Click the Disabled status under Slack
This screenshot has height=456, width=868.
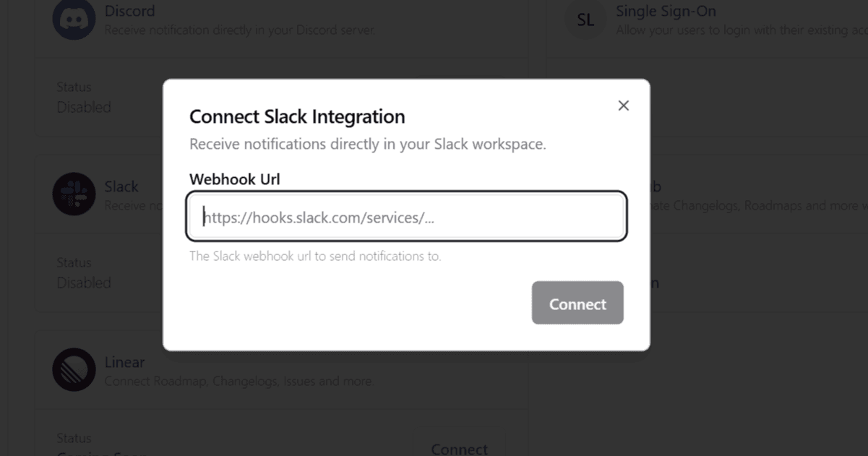pyautogui.click(x=84, y=283)
